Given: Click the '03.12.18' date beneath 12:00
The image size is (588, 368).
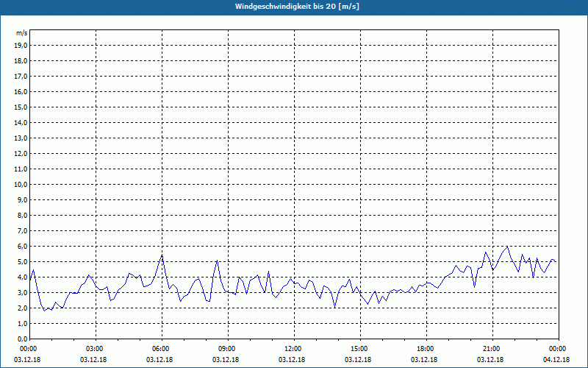Looking at the screenshot, I should pyautogui.click(x=292, y=360).
